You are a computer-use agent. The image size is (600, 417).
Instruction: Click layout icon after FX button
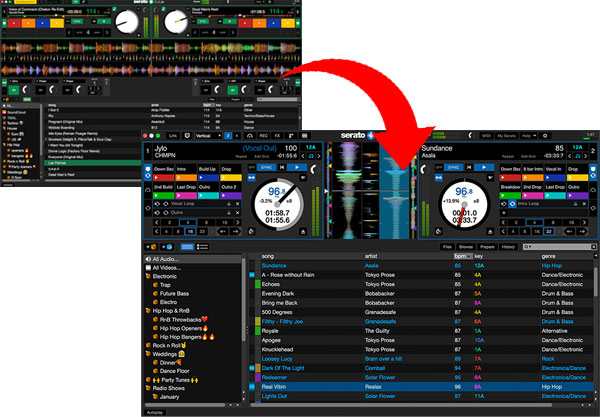pyautogui.click(x=291, y=136)
